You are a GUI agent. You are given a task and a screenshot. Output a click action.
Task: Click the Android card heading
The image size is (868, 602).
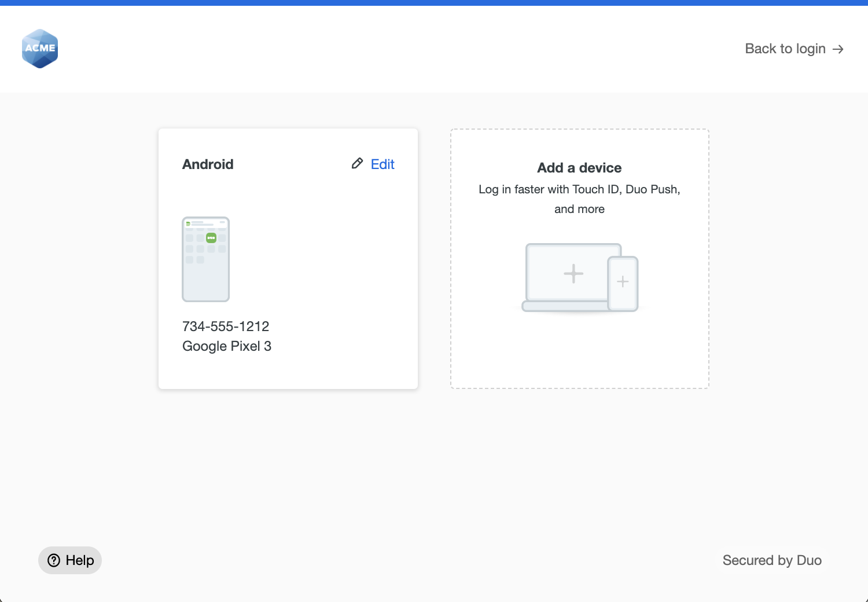[208, 164]
